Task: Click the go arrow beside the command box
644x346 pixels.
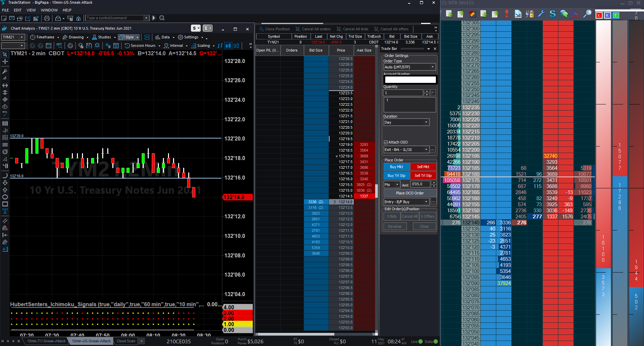Action: [154, 18]
